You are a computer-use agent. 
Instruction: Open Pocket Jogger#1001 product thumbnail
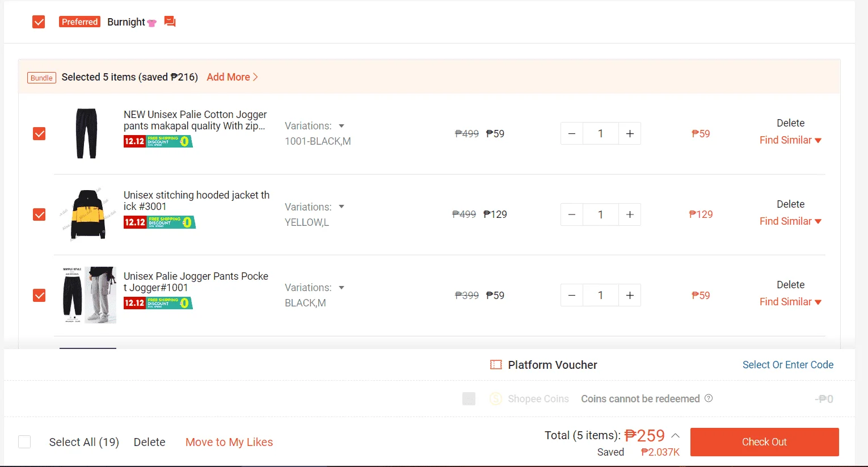click(x=88, y=295)
